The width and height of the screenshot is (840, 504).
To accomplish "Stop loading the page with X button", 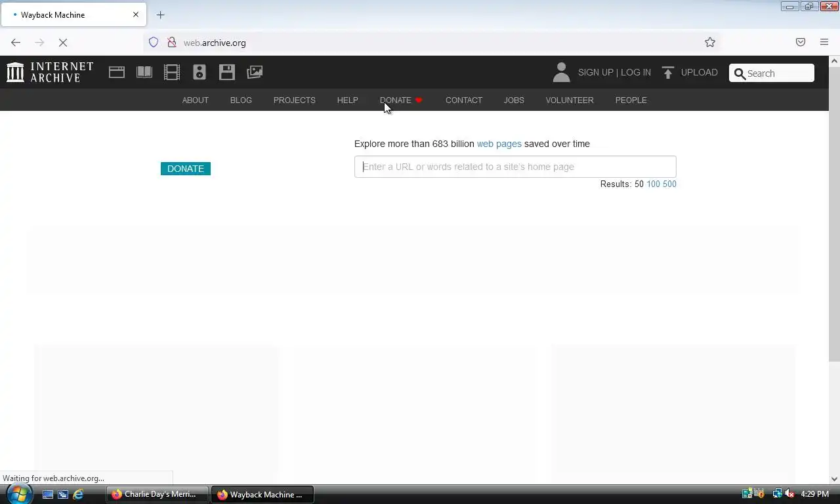I will [x=63, y=42].
